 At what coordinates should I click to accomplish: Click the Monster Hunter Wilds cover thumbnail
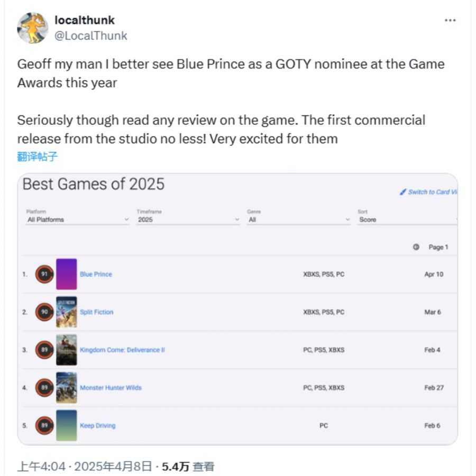(67, 388)
